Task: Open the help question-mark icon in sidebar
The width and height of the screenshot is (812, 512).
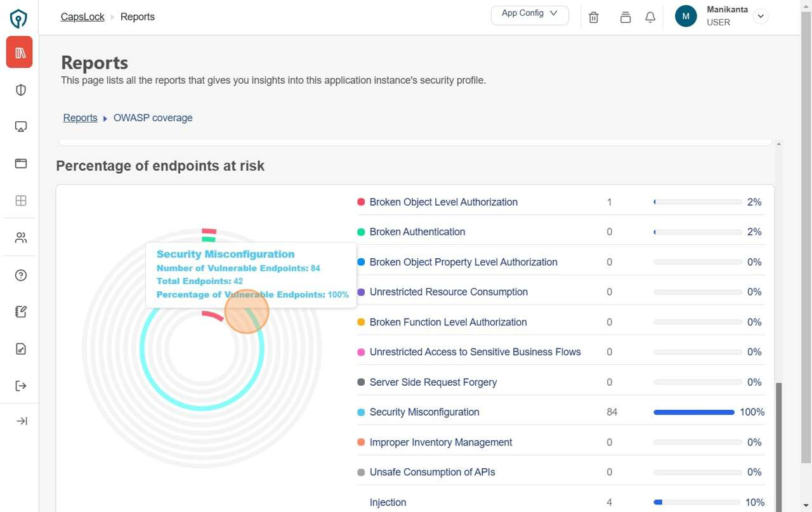Action: (20, 275)
